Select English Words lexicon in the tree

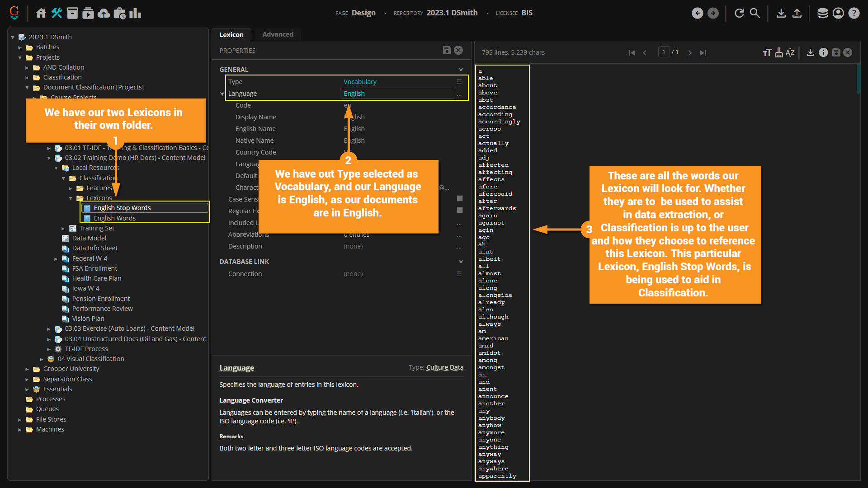tap(114, 218)
